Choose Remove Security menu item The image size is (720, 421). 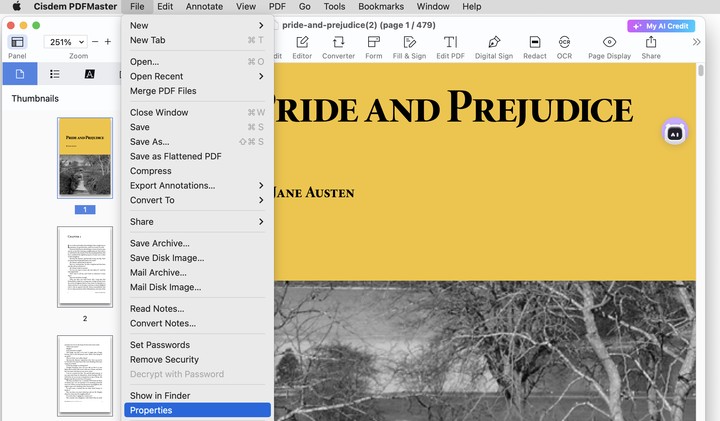(197, 359)
